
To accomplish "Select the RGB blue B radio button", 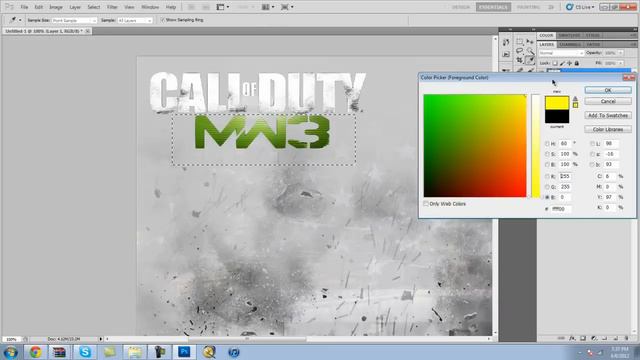I will click(547, 197).
